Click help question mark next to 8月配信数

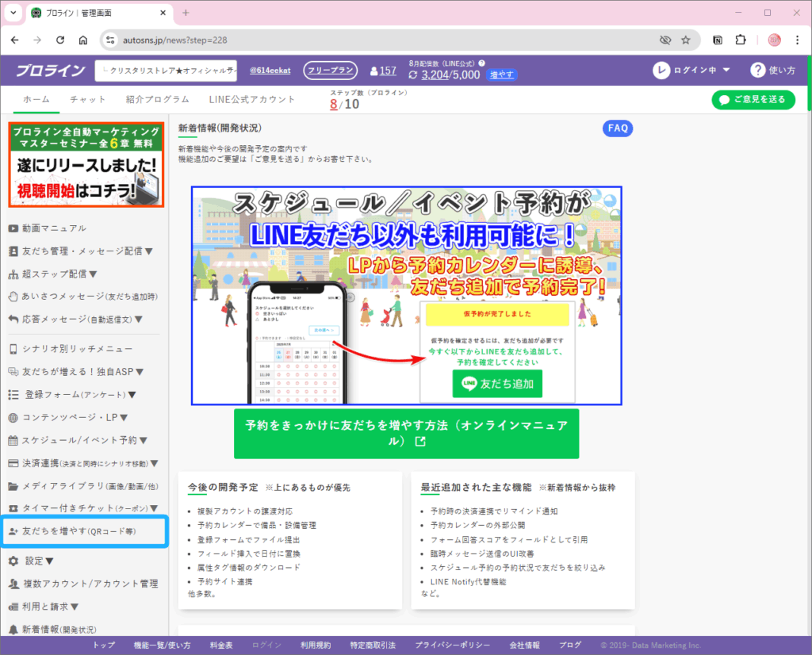click(x=481, y=63)
